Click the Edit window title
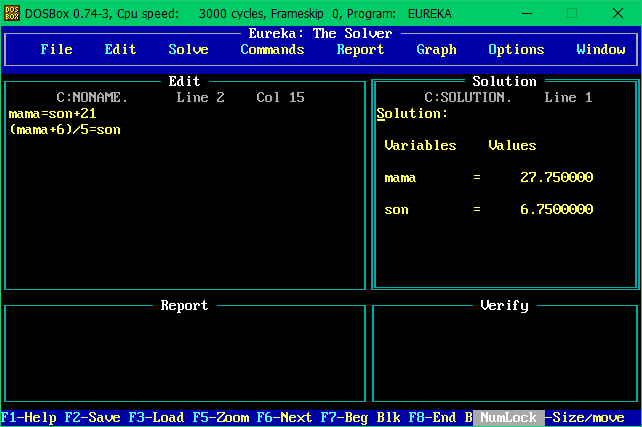Screen dimensions: 642x427 click(x=184, y=81)
